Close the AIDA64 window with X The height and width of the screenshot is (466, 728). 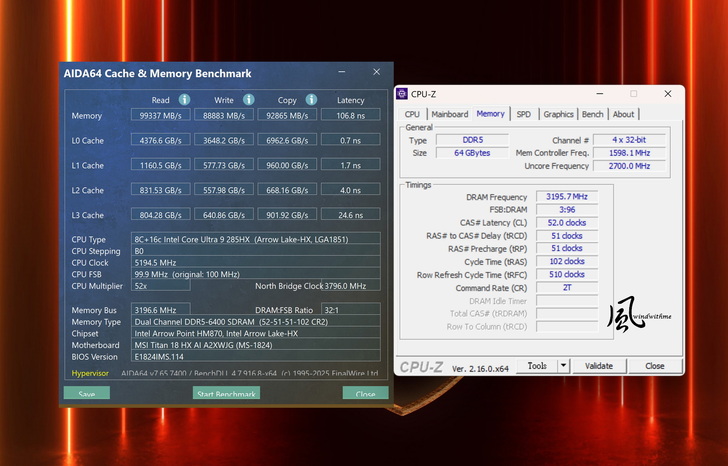376,73
